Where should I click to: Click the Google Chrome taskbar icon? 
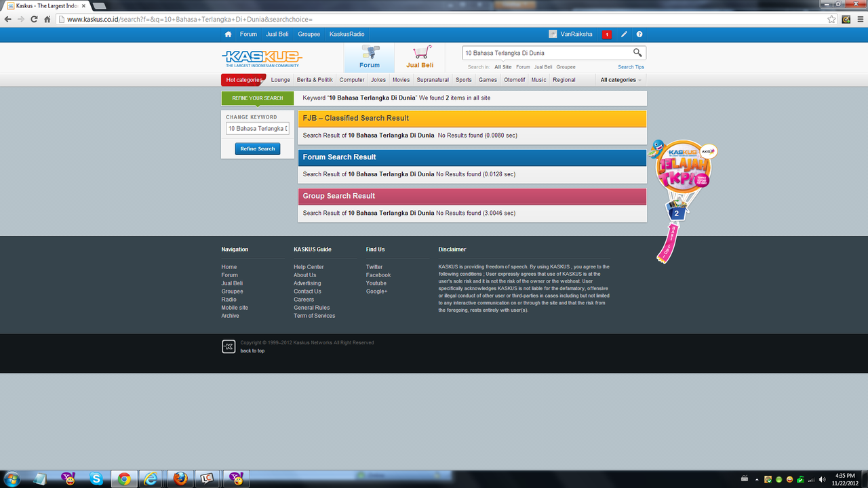coord(124,479)
